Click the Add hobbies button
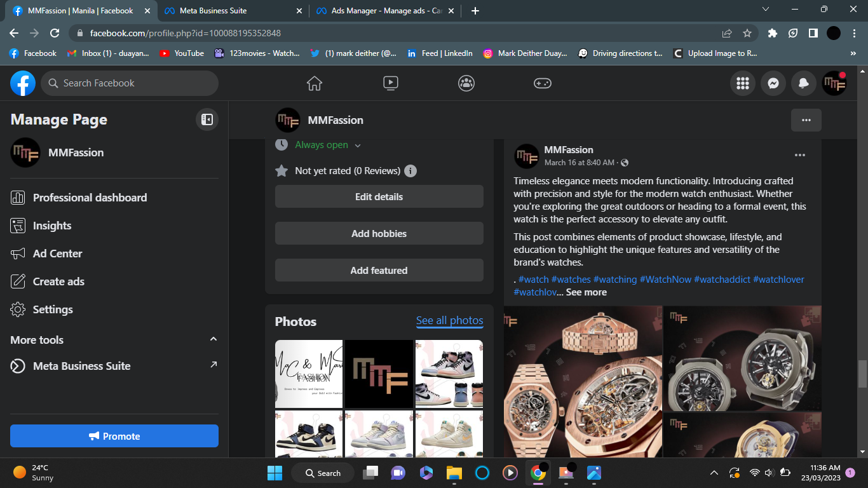This screenshot has height=488, width=868. pyautogui.click(x=379, y=234)
